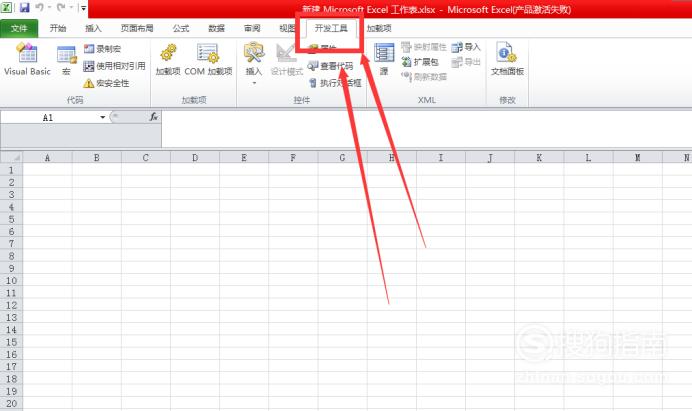Open the XML 源 source pane
Viewport: 692px width, 411px height.
pyautogui.click(x=384, y=60)
